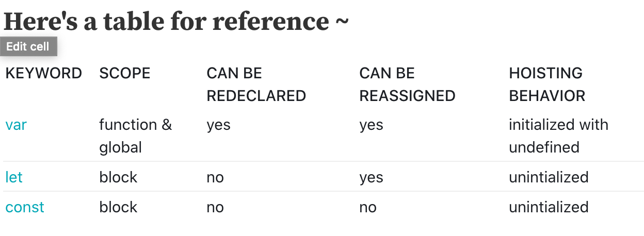Select the "block" scope cell in const row

tap(118, 207)
